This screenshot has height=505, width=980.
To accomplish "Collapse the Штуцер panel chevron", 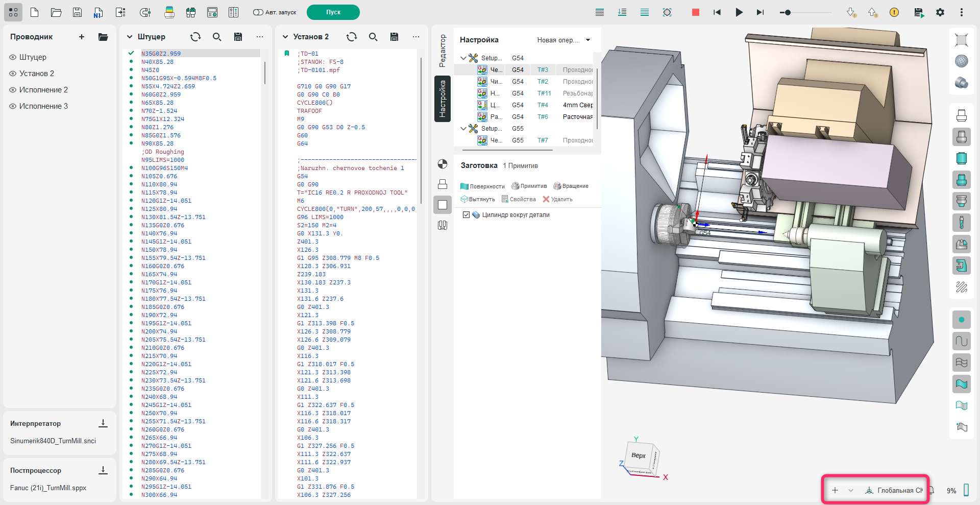I will [130, 37].
